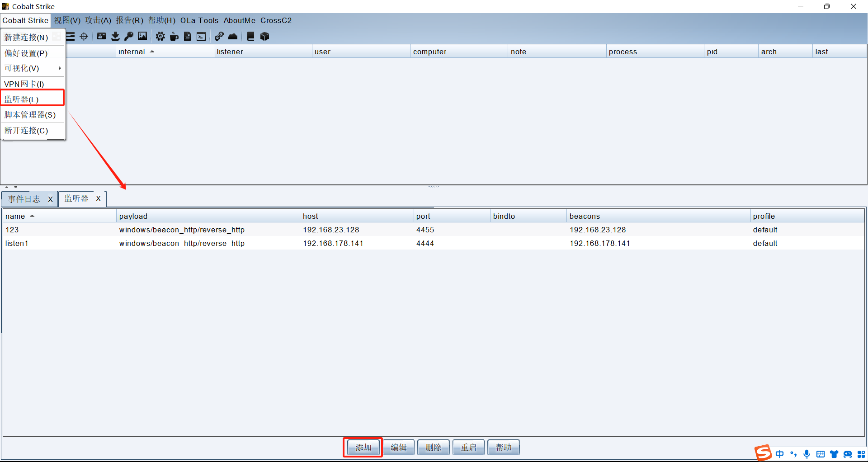
Task: Open the credentials card icon in toolbar
Action: click(x=102, y=37)
